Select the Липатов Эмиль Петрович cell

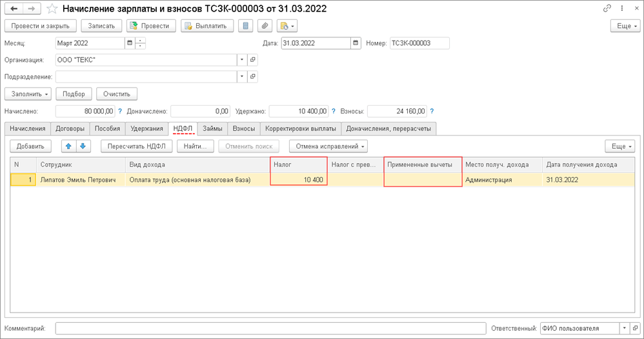pyautogui.click(x=81, y=180)
